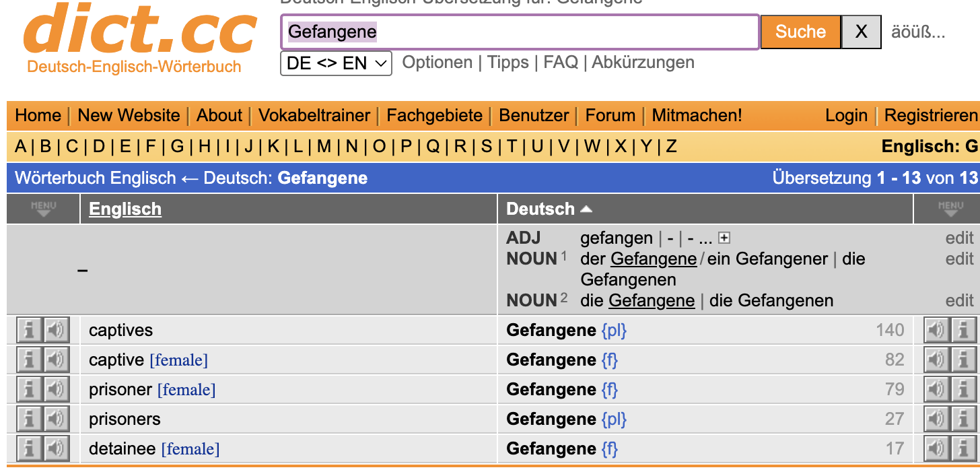Open info for the captives entry

(x=29, y=330)
